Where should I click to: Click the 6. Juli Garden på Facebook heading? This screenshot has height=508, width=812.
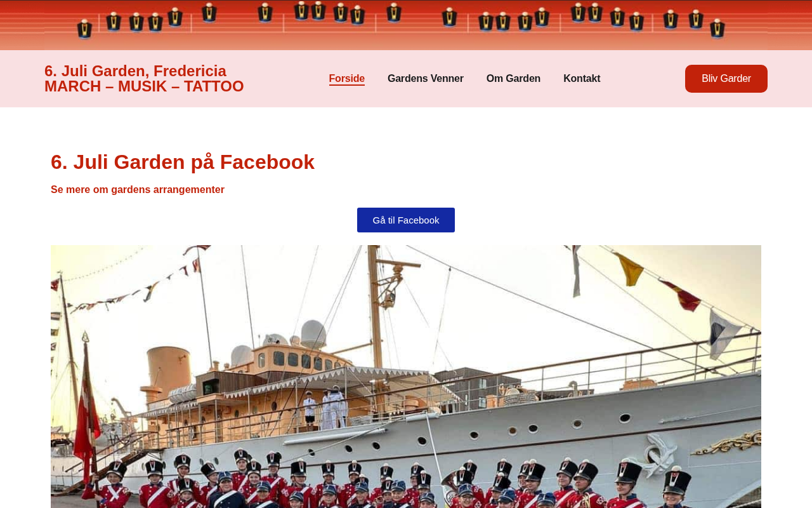pyautogui.click(x=183, y=162)
